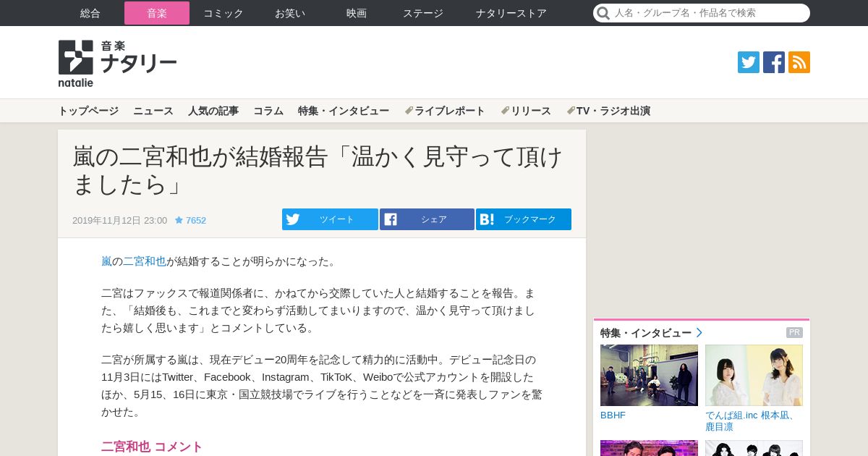Open ナタリーストア in the top navigation
The image size is (868, 456).
click(511, 13)
